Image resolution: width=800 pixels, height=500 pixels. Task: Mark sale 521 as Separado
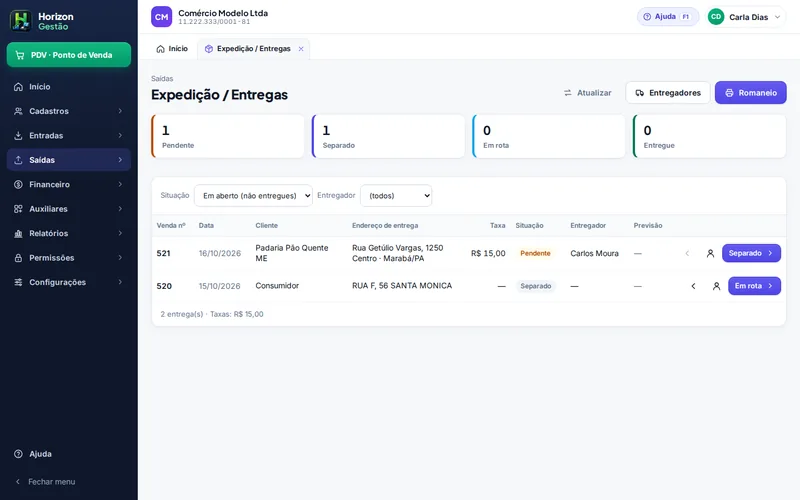click(751, 254)
